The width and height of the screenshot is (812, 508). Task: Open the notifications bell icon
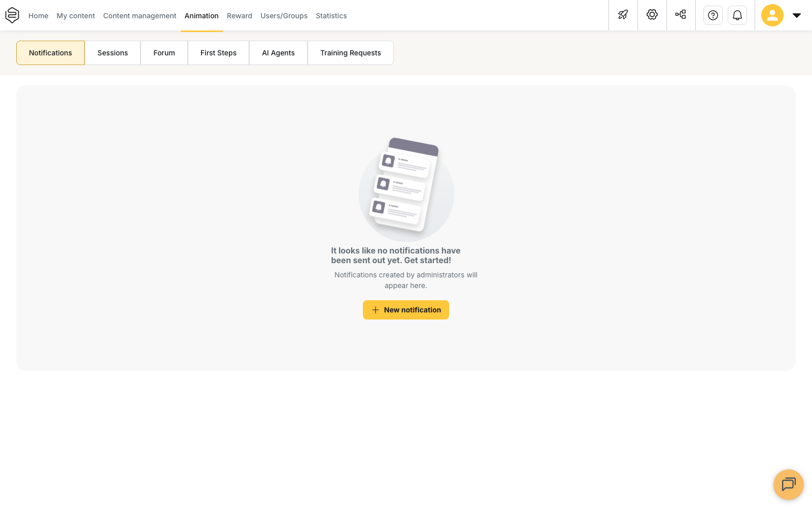tap(737, 15)
